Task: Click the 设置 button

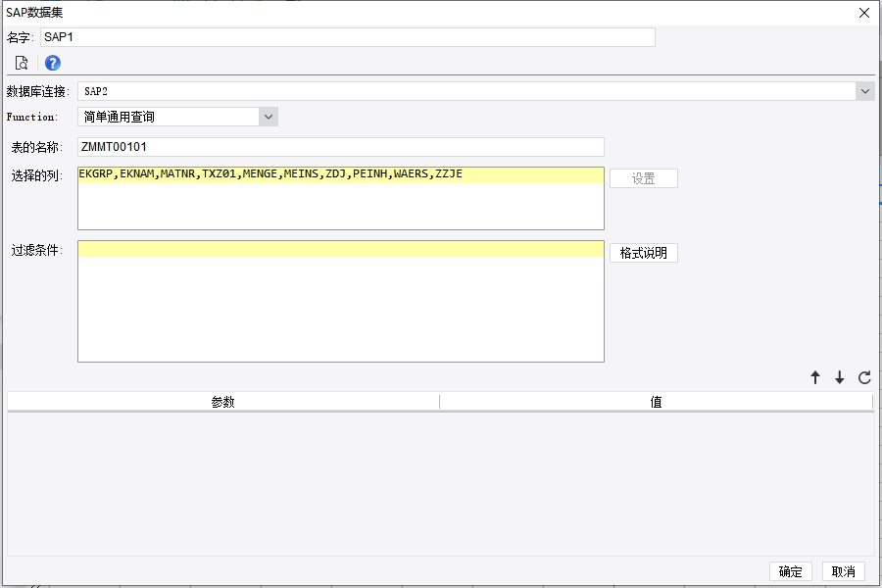Action: (644, 178)
